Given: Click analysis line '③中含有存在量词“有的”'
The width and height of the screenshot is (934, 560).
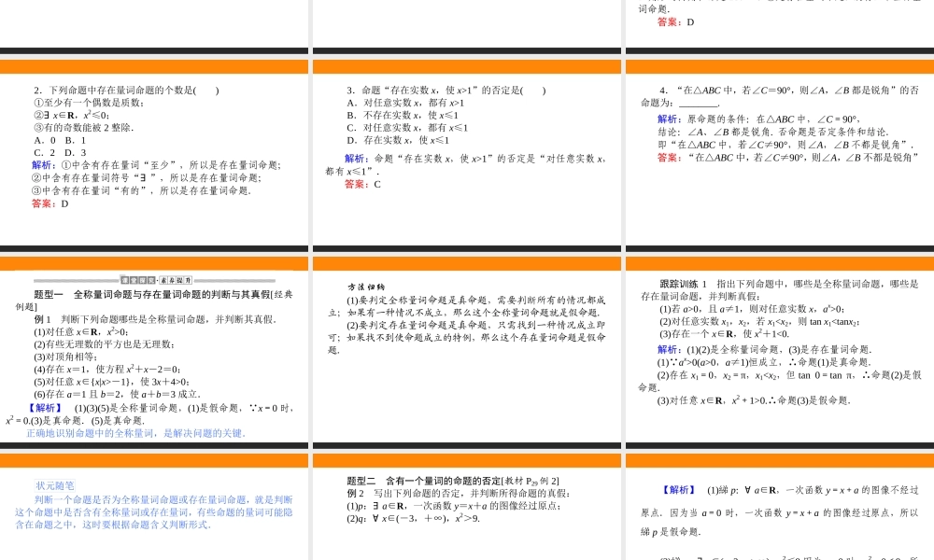Looking at the screenshot, I should point(142,190).
